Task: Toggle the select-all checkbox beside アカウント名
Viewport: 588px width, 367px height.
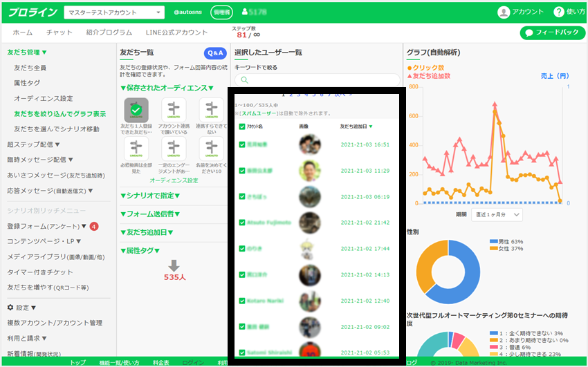Action: (x=241, y=126)
